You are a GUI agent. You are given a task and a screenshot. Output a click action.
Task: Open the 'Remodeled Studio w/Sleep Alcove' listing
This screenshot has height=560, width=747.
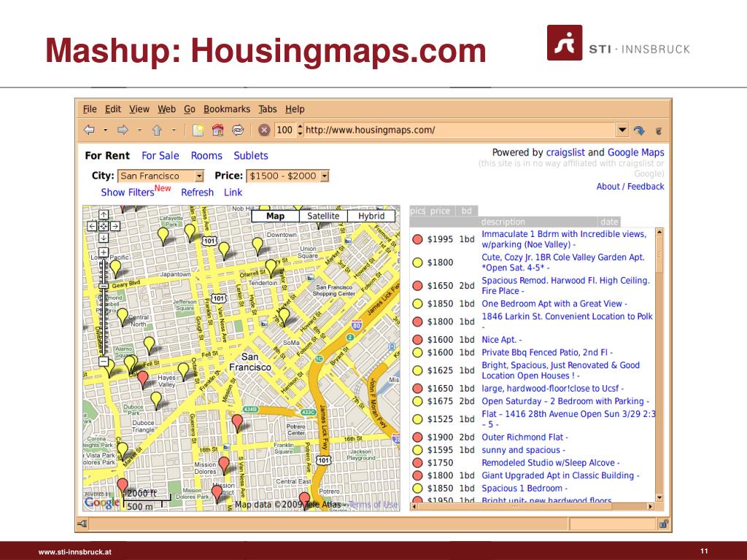(x=549, y=463)
